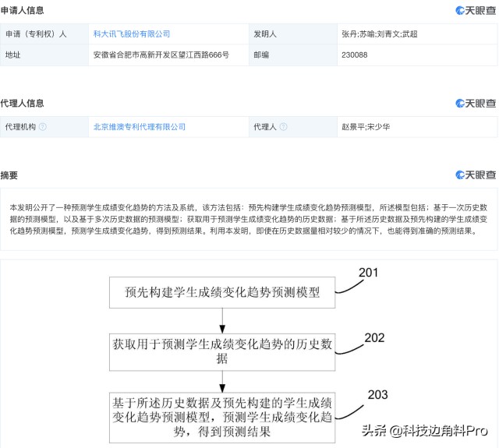This screenshot has width=499, height=448.
Task: Click step number 201 in the flowchart
Action: tap(368, 273)
